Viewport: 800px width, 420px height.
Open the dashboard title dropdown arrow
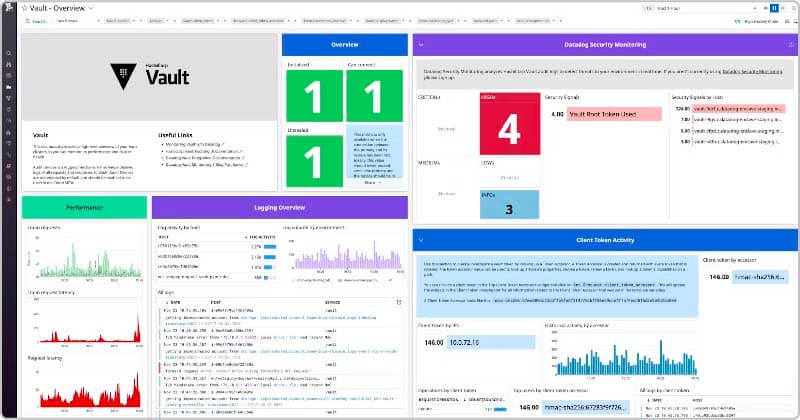coord(90,7)
